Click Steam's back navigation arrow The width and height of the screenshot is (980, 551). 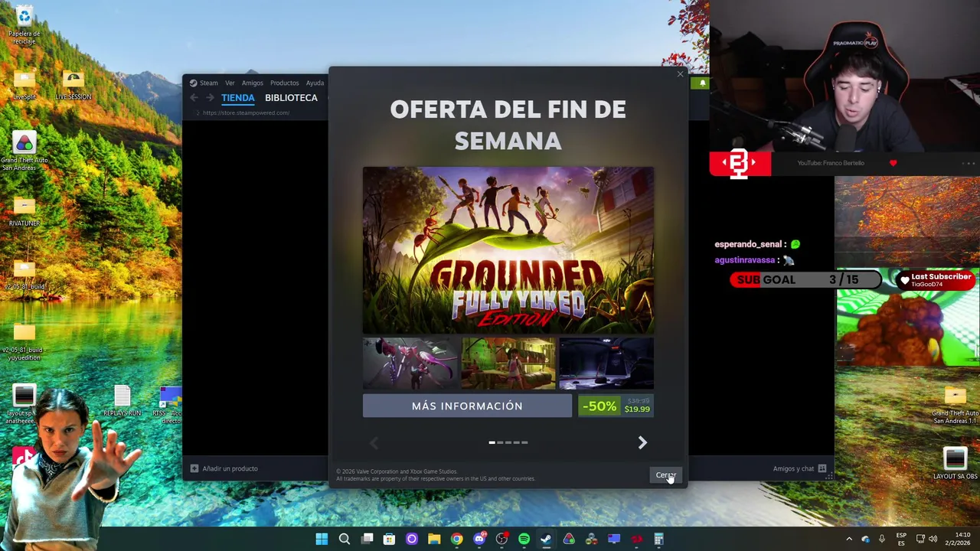tap(194, 98)
